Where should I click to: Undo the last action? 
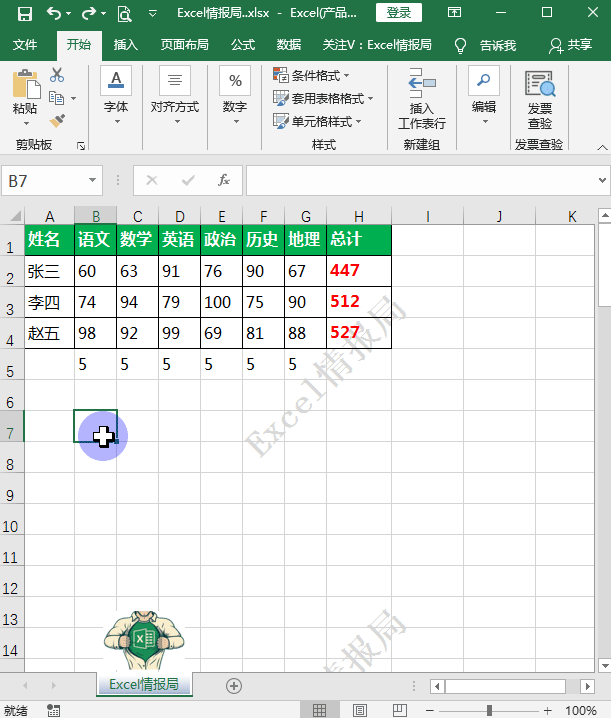(x=54, y=13)
